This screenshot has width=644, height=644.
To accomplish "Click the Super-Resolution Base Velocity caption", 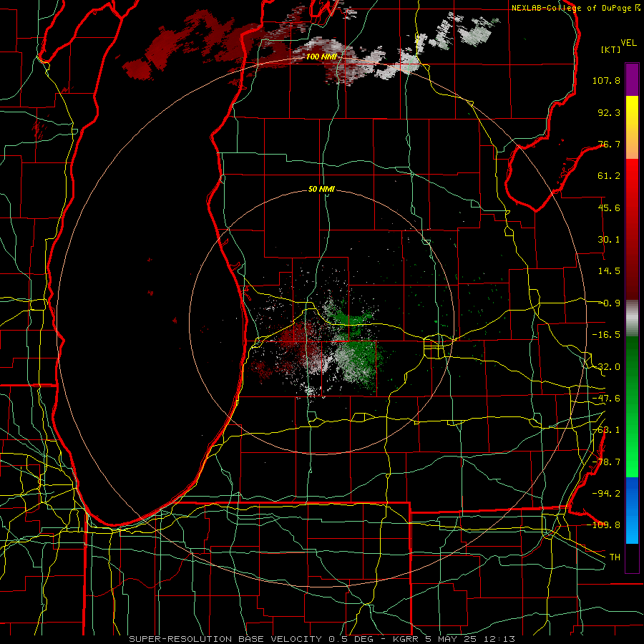I will [x=321, y=639].
